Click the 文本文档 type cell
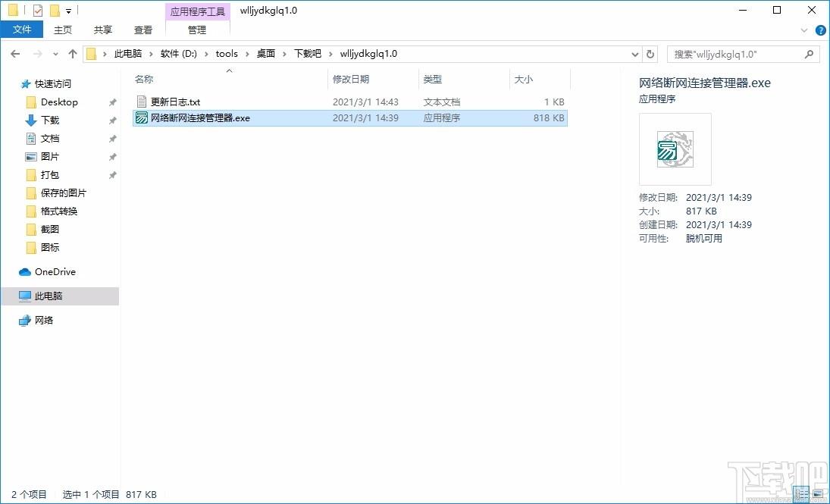This screenshot has width=830, height=504. [x=441, y=102]
